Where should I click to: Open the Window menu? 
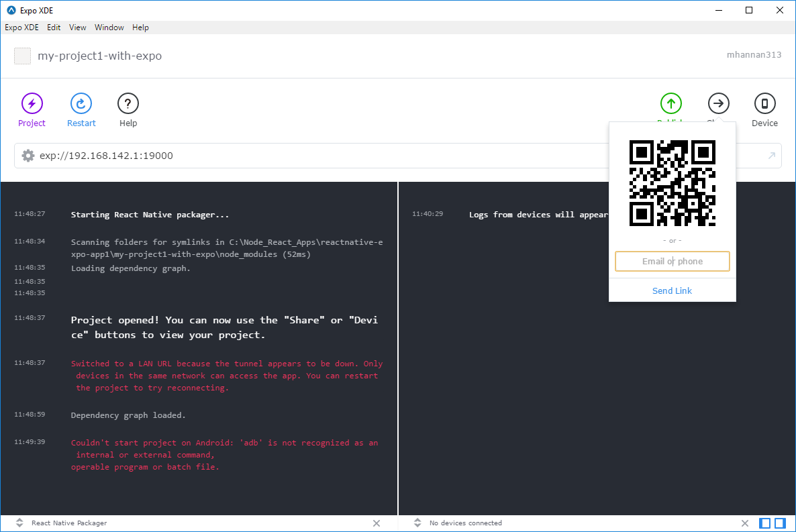pyautogui.click(x=109, y=28)
